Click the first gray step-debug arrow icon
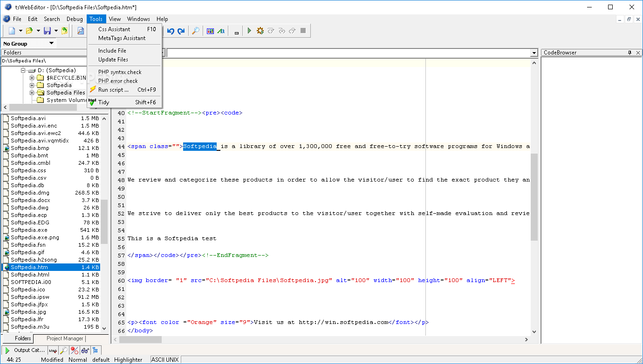Screen dimensions: 643x364 click(x=271, y=31)
